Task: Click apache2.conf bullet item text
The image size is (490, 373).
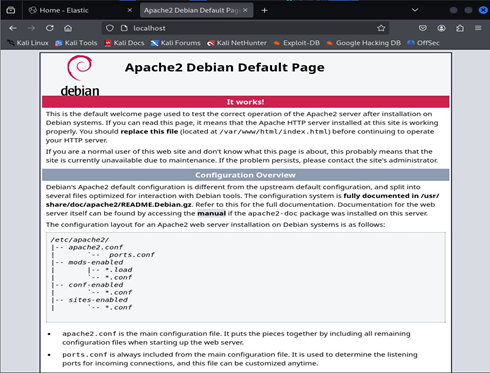Action: click(x=236, y=338)
